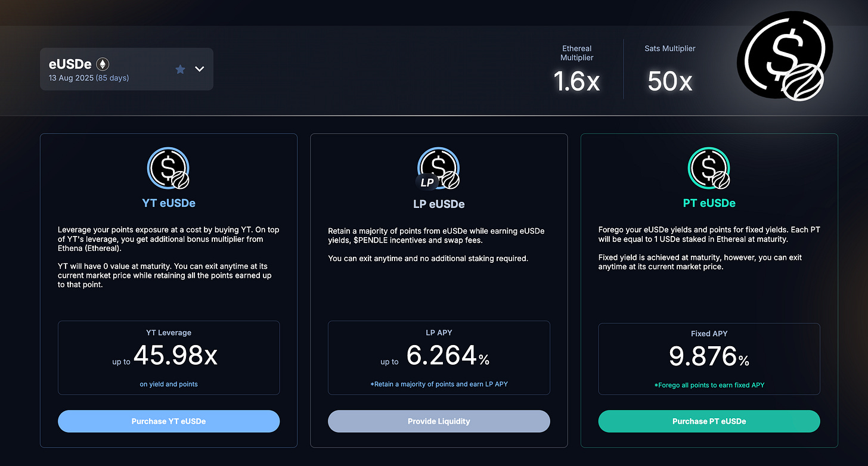Toggle the favorite star for eUSDe market

(180, 69)
